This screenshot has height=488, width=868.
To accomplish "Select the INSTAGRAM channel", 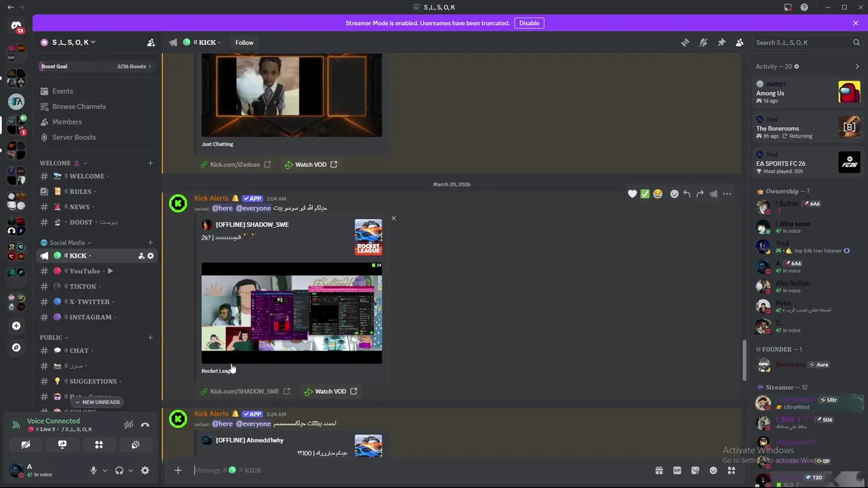I will pos(96,317).
